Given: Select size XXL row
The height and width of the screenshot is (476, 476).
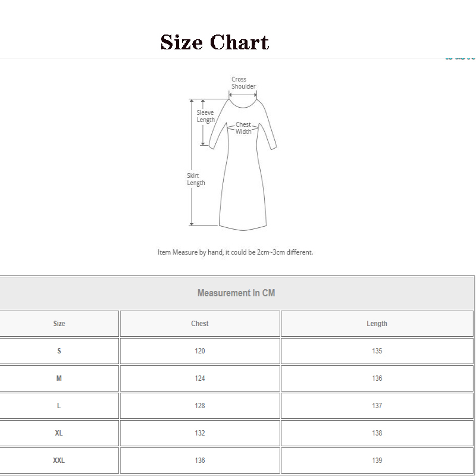Looking at the screenshot, I should click(x=59, y=461).
